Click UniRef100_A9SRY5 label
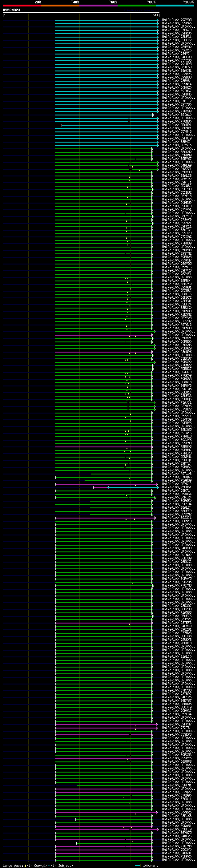Viewport: 197px width, 868px height. (177, 758)
